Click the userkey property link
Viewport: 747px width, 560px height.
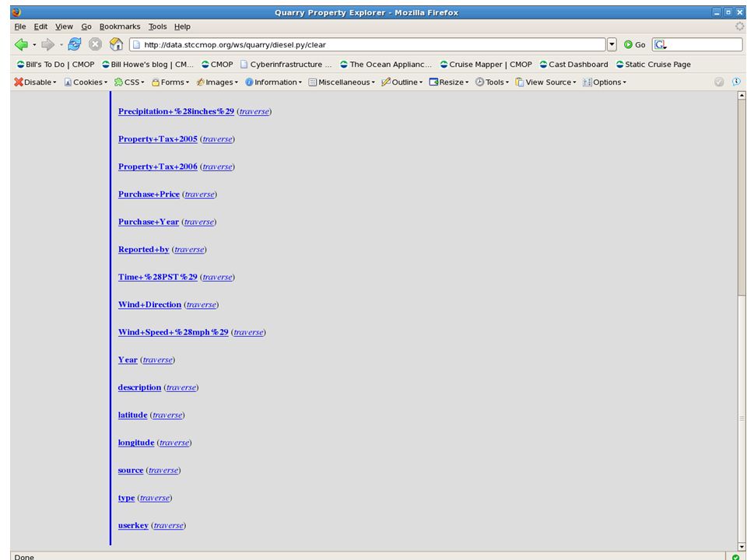click(133, 526)
